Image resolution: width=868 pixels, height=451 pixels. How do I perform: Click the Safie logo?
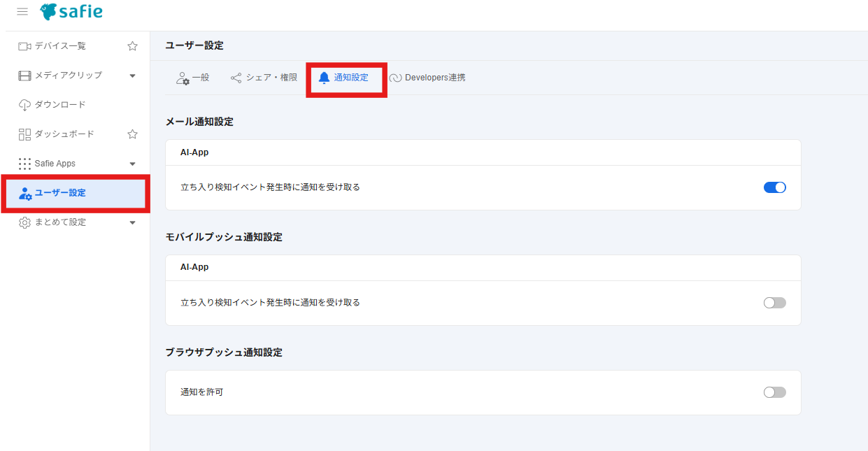click(x=71, y=12)
